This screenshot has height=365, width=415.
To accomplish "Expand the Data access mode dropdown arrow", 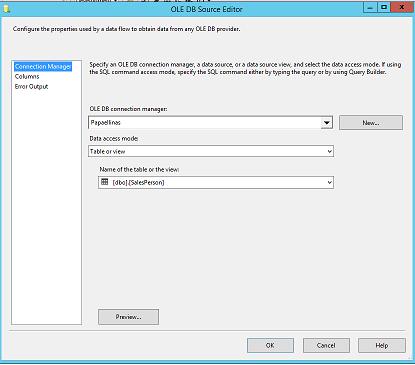I will pyautogui.click(x=329, y=151).
